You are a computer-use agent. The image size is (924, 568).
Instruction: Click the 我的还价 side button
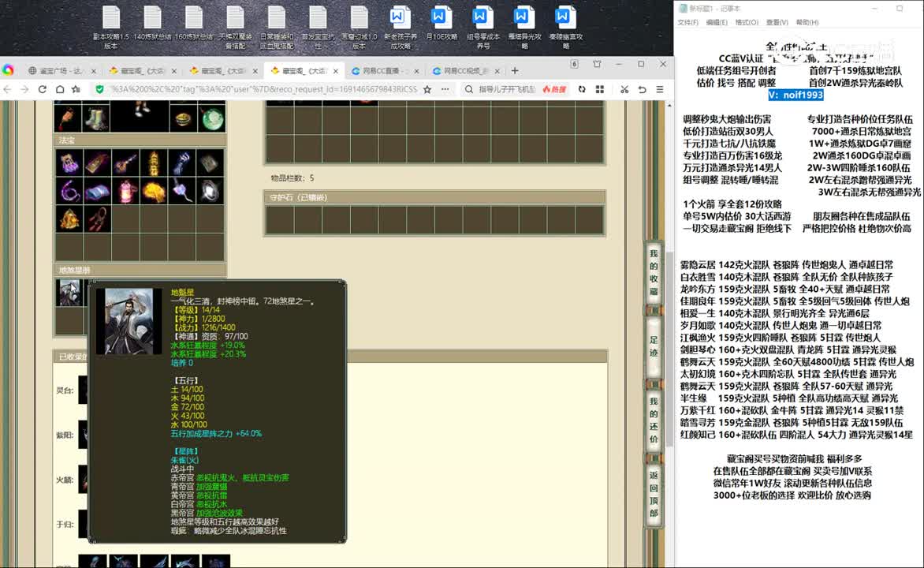point(654,420)
